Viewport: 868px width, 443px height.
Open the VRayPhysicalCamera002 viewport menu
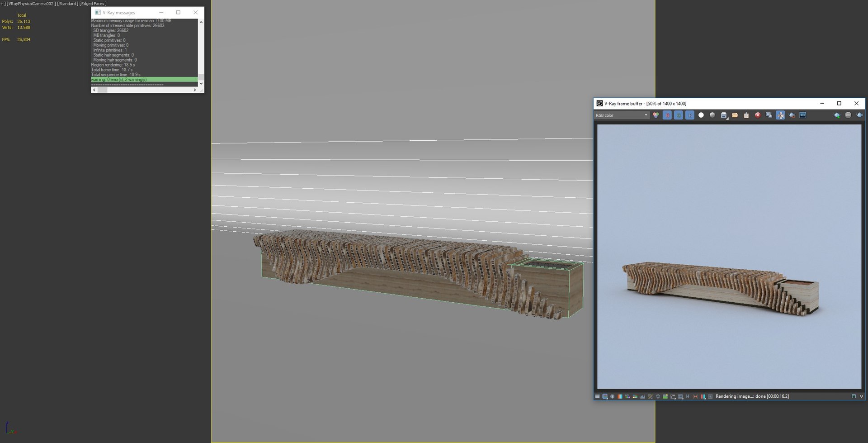[31, 4]
